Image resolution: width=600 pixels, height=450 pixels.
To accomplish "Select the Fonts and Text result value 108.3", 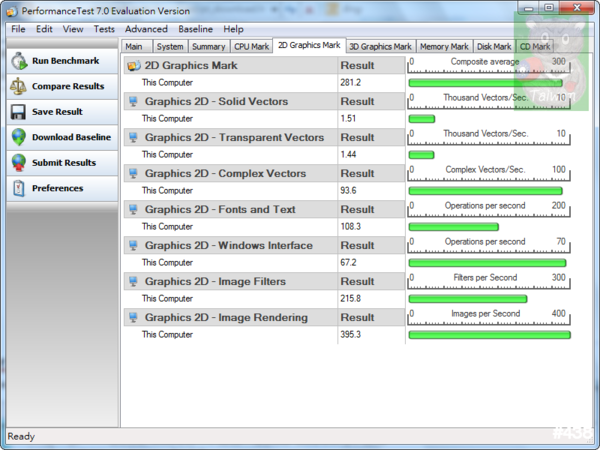I will click(x=350, y=227).
